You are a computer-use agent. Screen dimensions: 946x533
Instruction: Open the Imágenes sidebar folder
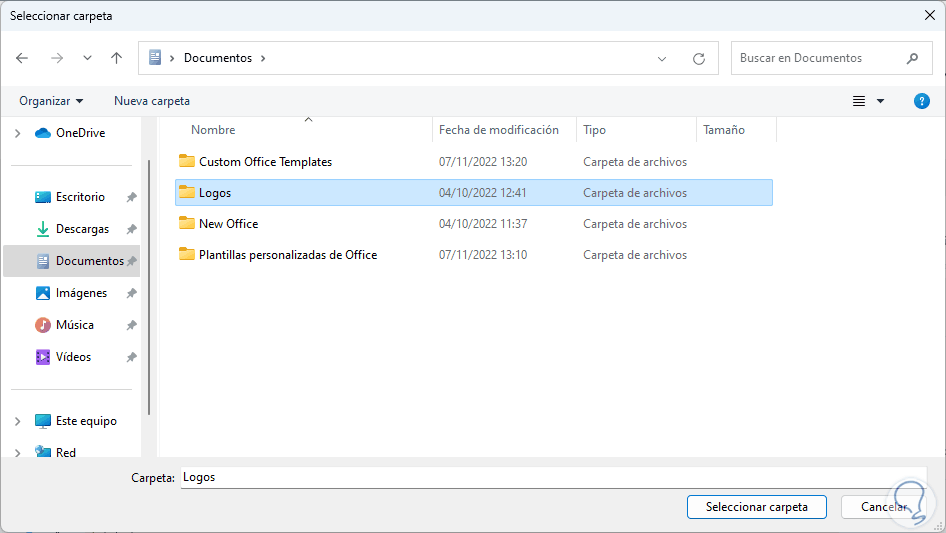point(81,293)
